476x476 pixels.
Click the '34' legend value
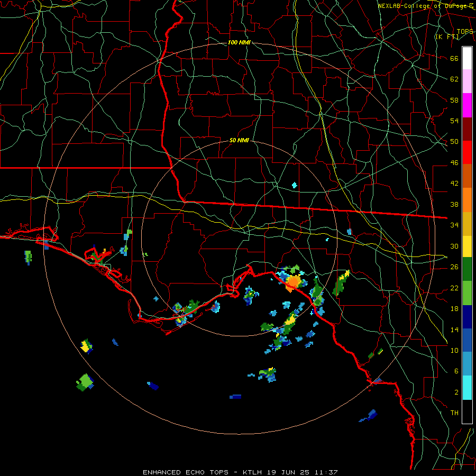pos(454,225)
